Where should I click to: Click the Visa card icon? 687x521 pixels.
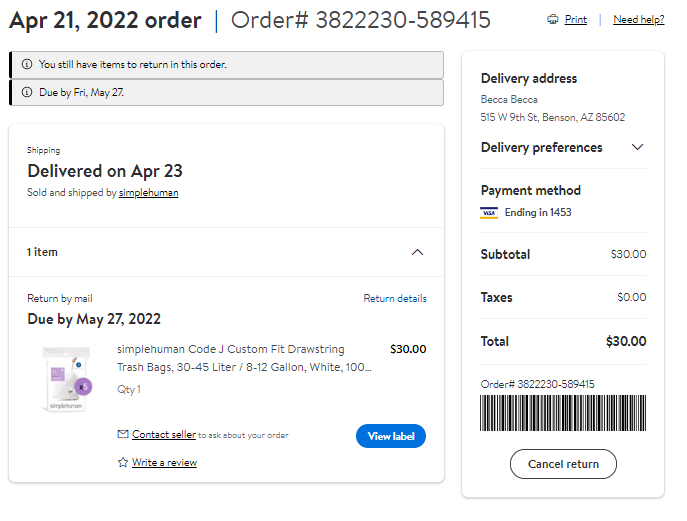[489, 213]
